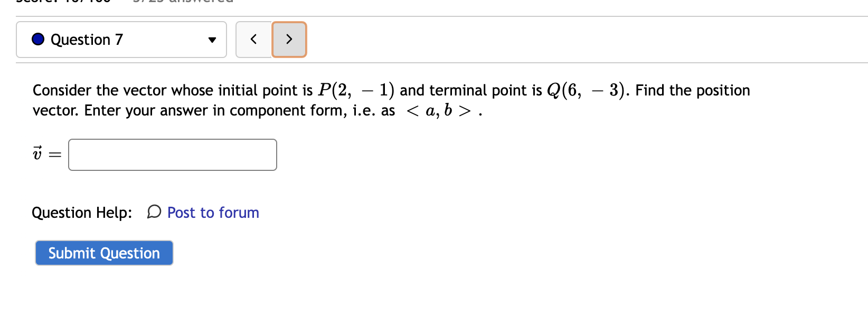Click the Post to forum link
Image resolution: width=868 pixels, height=327 pixels.
coord(213,212)
